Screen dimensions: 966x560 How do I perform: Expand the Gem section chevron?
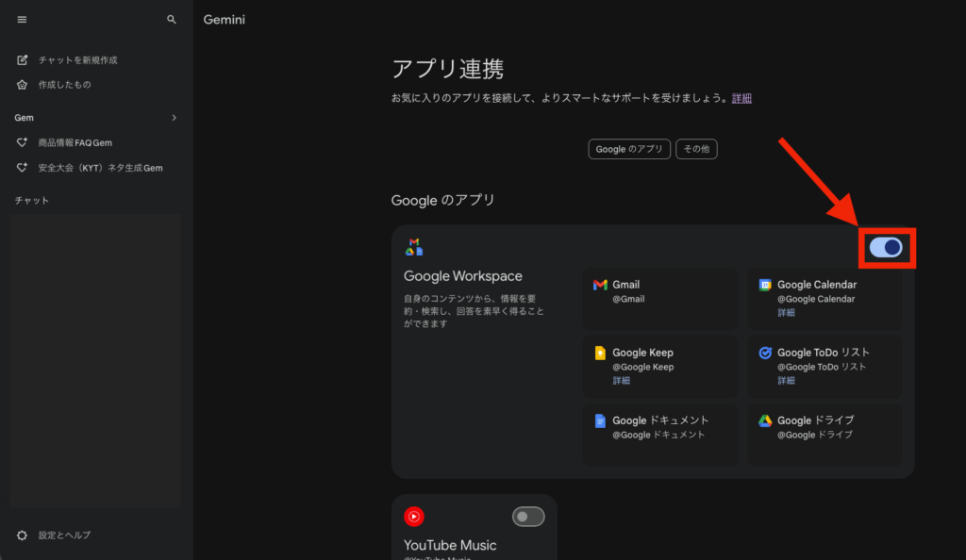(x=174, y=118)
